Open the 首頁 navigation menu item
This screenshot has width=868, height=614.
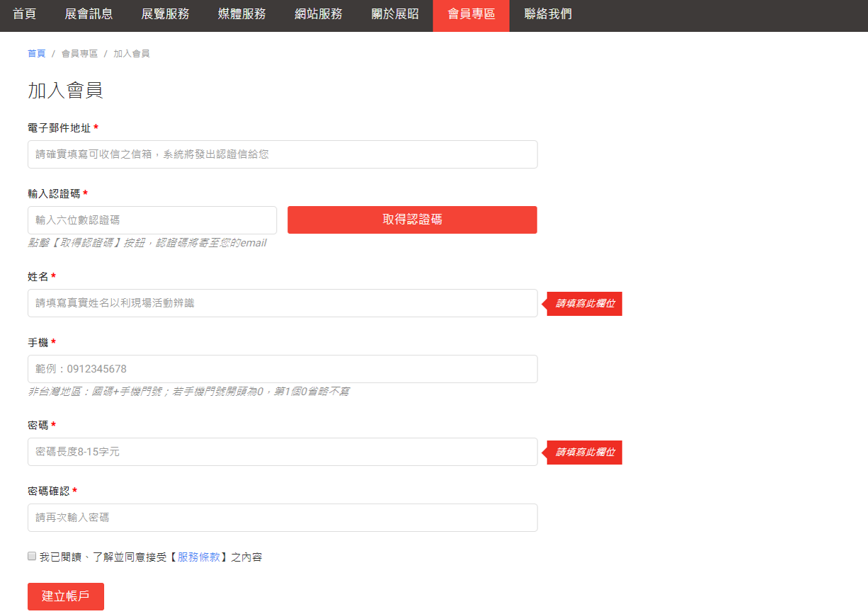click(24, 14)
